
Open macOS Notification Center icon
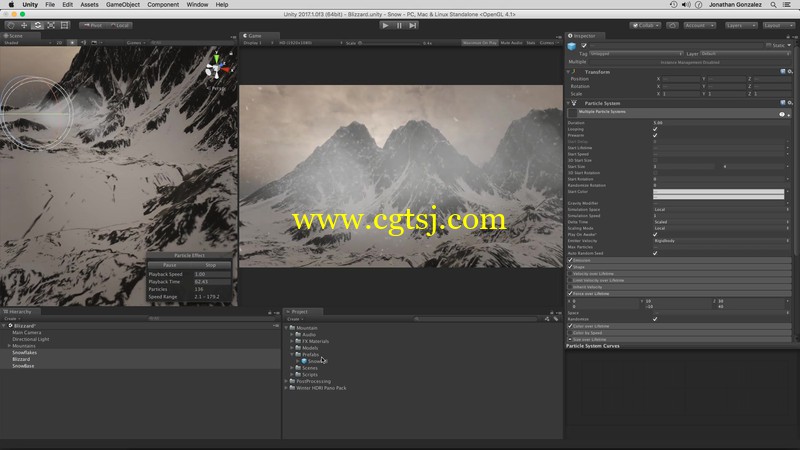(x=788, y=5)
